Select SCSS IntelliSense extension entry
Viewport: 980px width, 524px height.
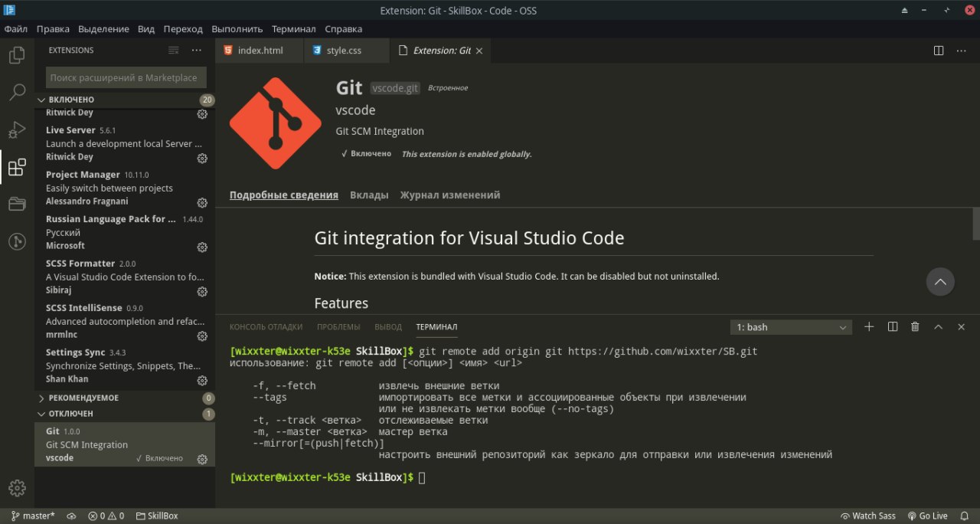(x=125, y=322)
